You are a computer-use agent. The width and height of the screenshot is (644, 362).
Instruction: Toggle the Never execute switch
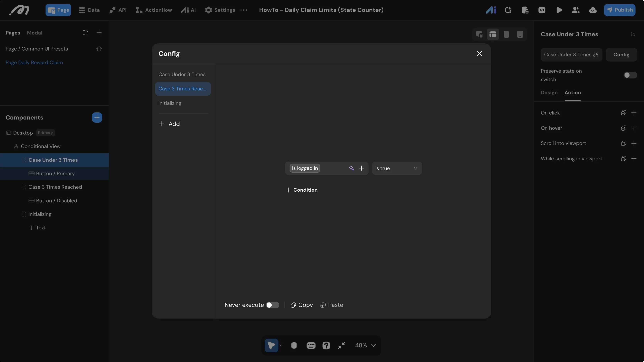coord(272,305)
